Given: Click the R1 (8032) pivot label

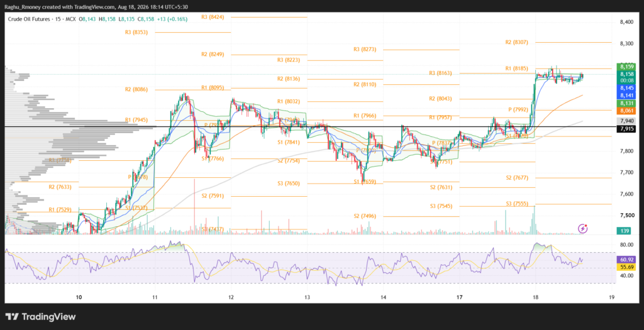Looking at the screenshot, I should tap(288, 101).
